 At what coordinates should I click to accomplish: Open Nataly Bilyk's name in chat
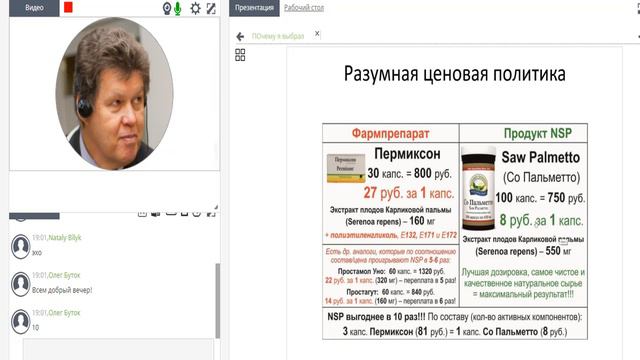[65, 238]
